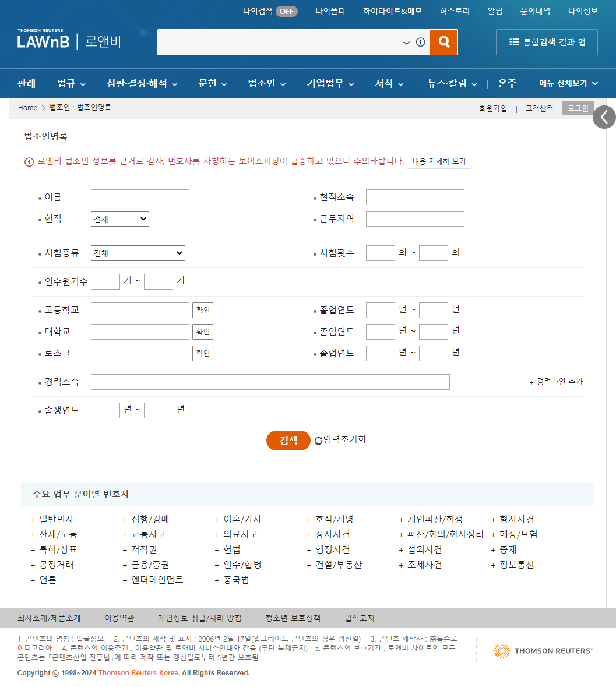616x687 pixels.
Task: Open 알림 link
Action: [x=495, y=11]
